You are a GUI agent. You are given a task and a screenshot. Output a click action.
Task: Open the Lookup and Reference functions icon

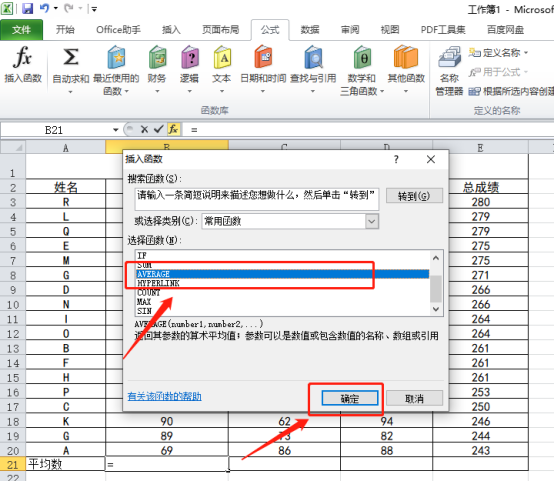click(313, 57)
